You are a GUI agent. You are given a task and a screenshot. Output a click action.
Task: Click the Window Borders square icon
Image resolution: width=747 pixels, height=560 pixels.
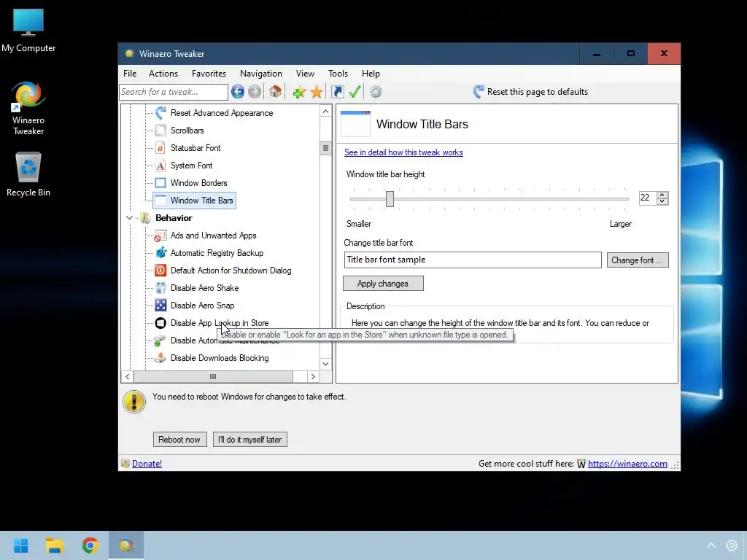point(160,183)
